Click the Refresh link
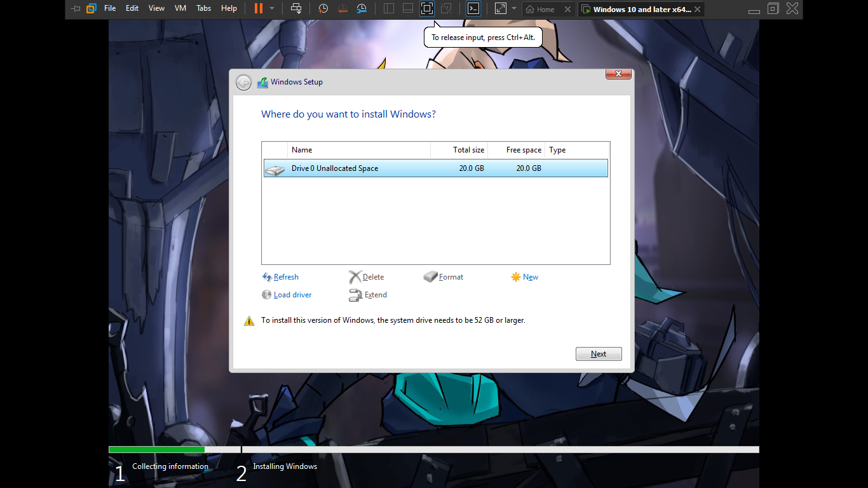 tap(286, 277)
